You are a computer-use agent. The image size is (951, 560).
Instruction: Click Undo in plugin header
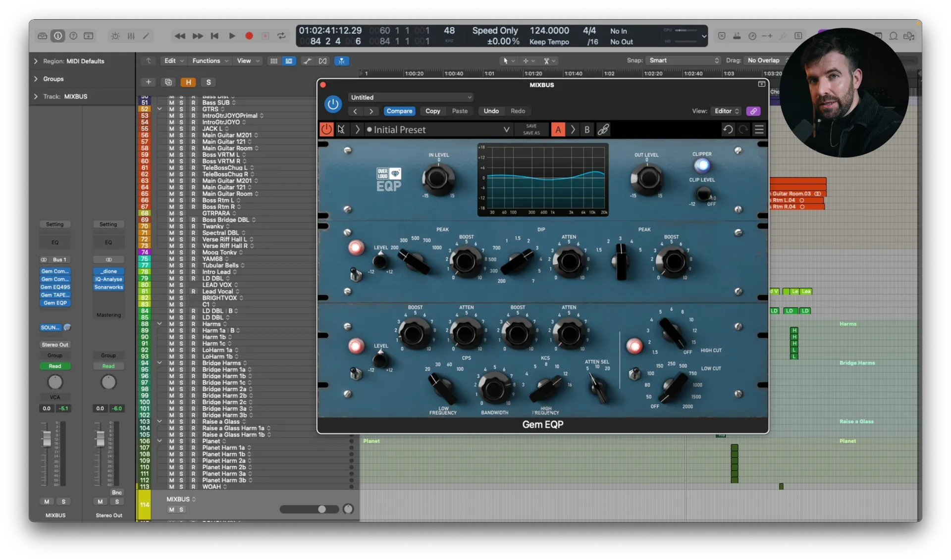[x=491, y=111]
